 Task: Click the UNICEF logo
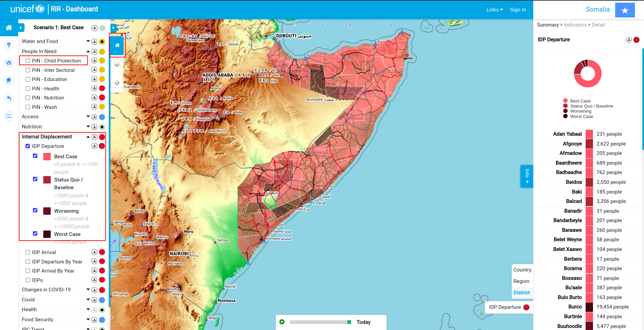[x=28, y=9]
